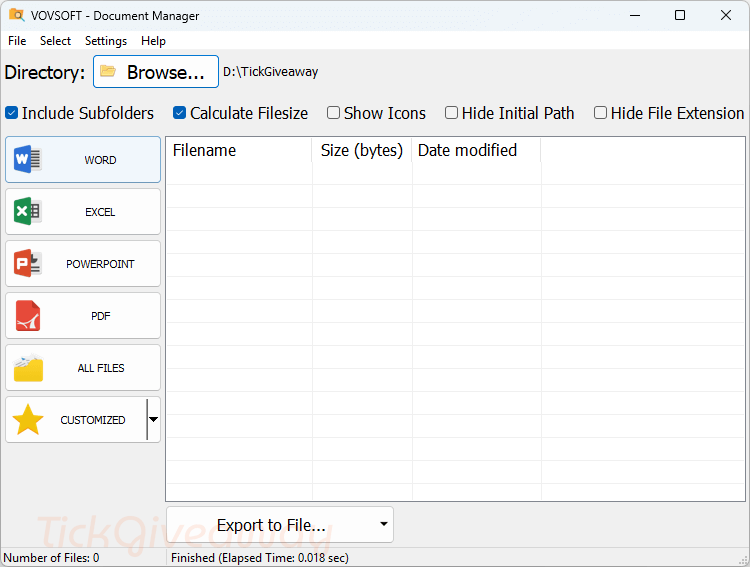Maximize the Document Manager window
Image resolution: width=750 pixels, height=567 pixels.
[680, 15]
